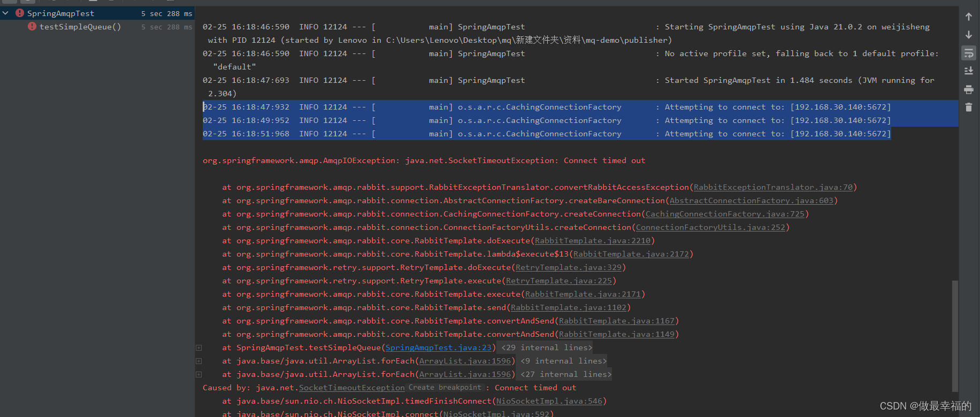Click the 16:18:47:932 'Attempting to connect' log line
The image size is (980, 417).
pyautogui.click(x=547, y=107)
